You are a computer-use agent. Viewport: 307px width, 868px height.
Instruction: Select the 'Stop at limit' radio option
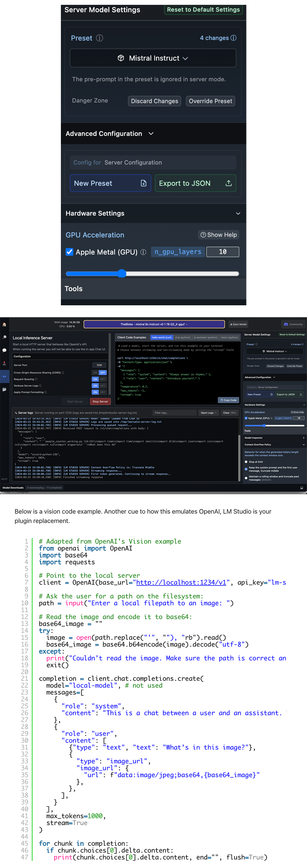[246, 462]
